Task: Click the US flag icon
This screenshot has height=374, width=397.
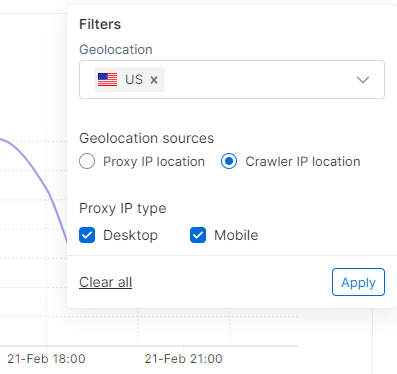Action: click(107, 80)
